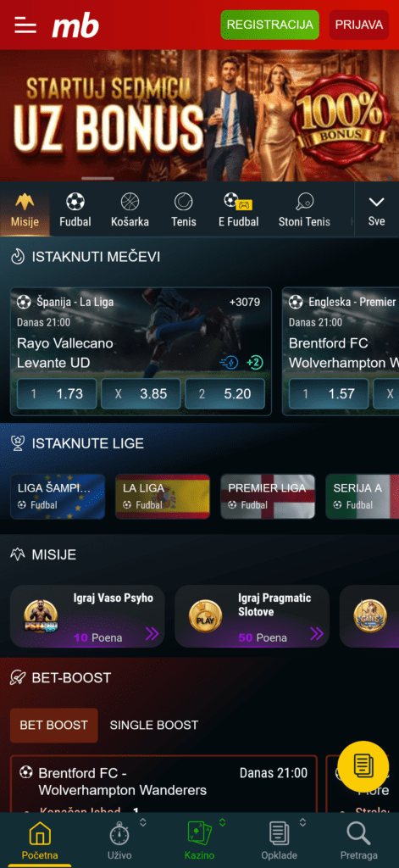The height and width of the screenshot is (868, 399).
Task: Go to Uživo live section
Action: [119, 840]
